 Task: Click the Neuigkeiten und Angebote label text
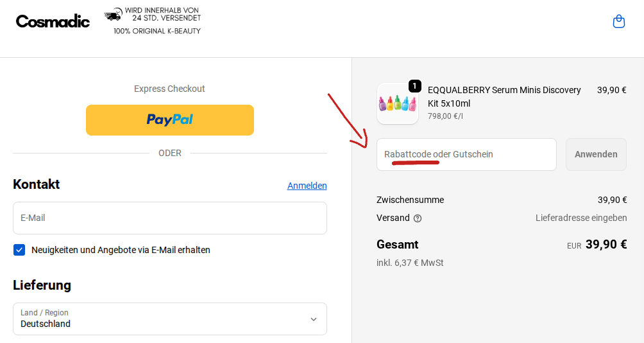121,250
